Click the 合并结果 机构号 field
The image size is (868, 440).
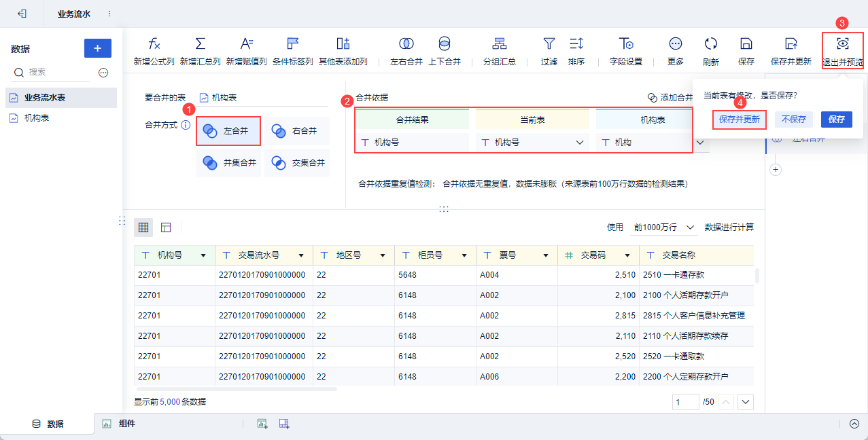(x=412, y=143)
